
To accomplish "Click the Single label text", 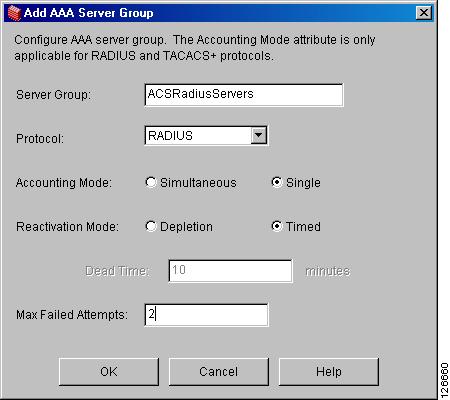I will pyautogui.click(x=303, y=183).
